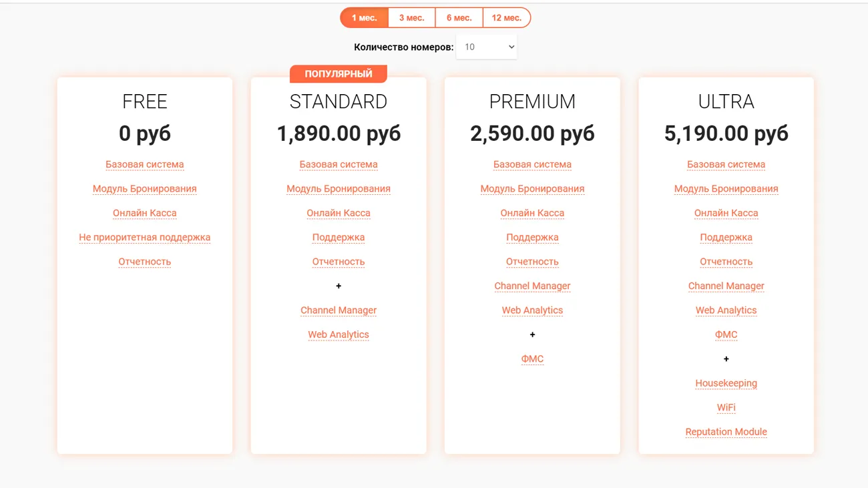Open ФМС link in PREMIUM plan

(532, 358)
